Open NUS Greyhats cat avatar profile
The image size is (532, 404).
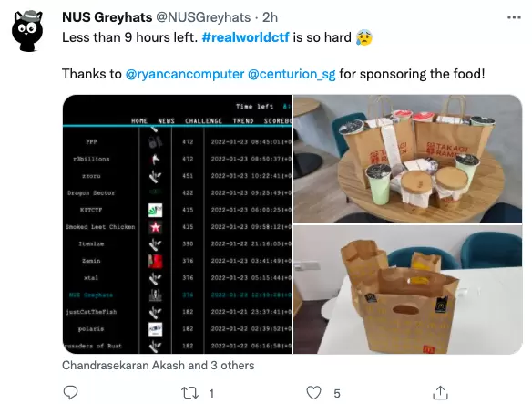coord(27,31)
